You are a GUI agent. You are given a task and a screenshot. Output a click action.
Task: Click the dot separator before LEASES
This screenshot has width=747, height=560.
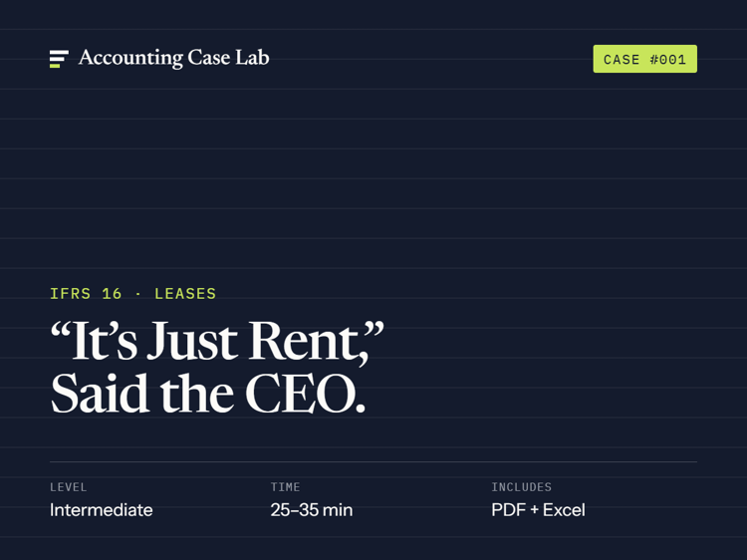[x=138, y=294]
